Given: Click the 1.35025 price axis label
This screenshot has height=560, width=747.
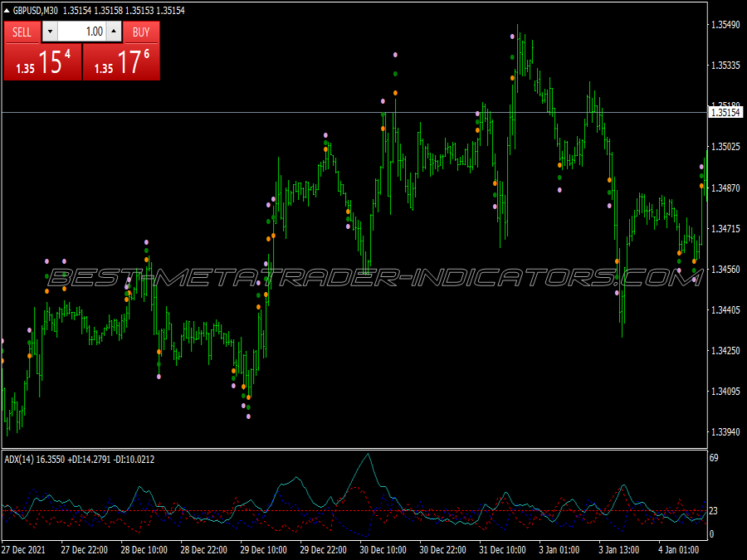Looking at the screenshot, I should 725,147.
